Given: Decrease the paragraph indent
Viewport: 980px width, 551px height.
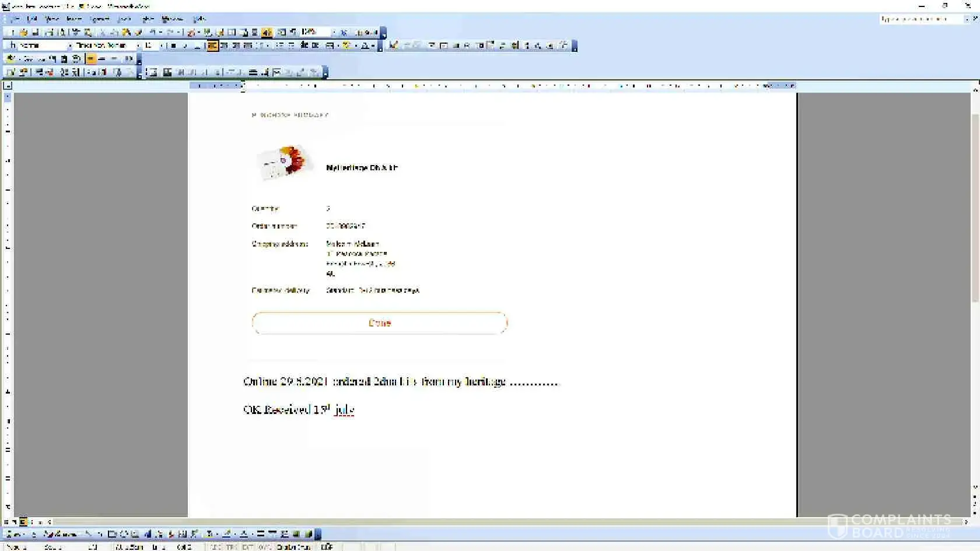Looking at the screenshot, I should (303, 45).
